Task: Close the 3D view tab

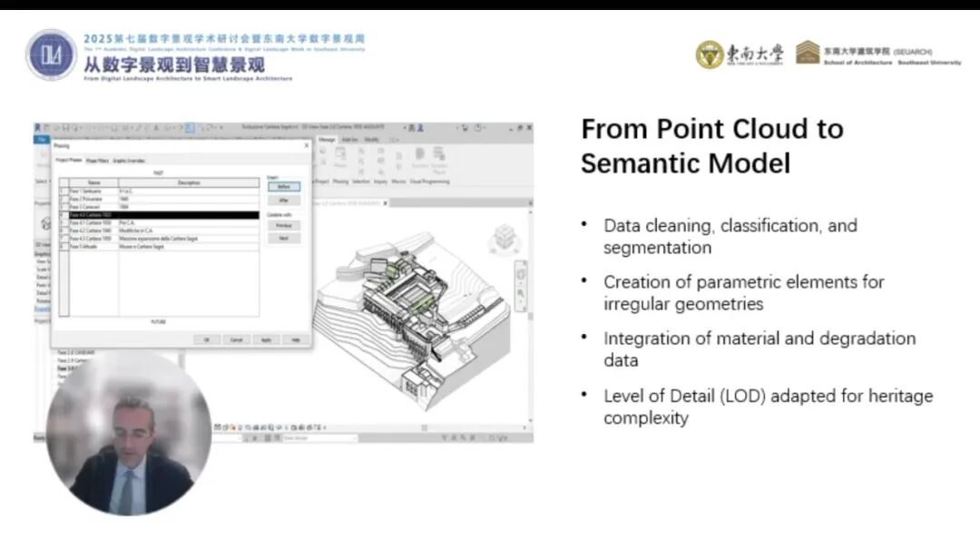Action: [x=384, y=201]
